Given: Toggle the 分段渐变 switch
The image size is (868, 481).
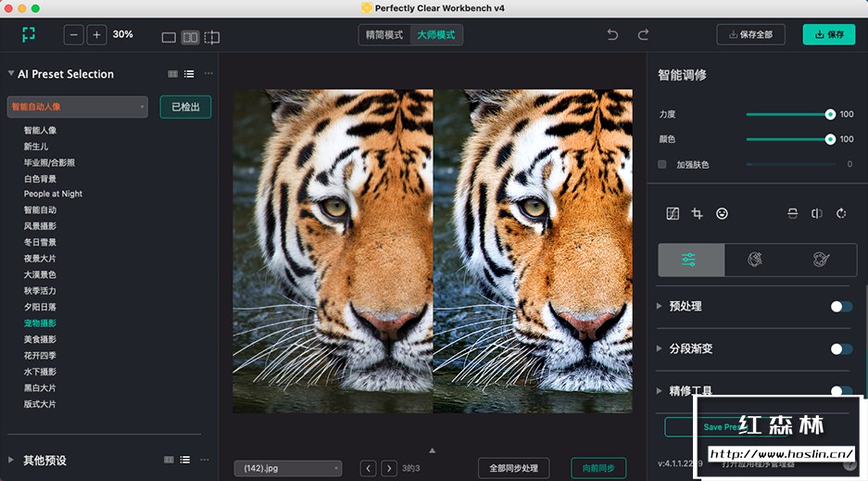Looking at the screenshot, I should 841,349.
